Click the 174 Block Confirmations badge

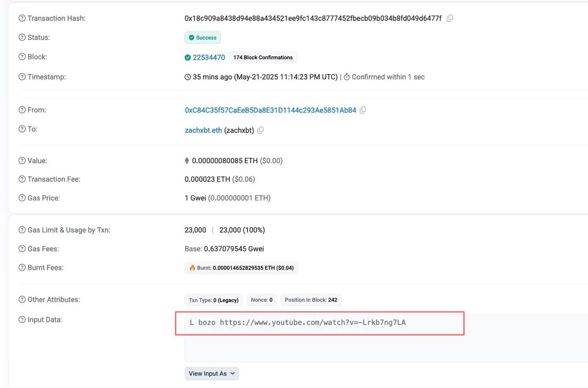click(263, 57)
